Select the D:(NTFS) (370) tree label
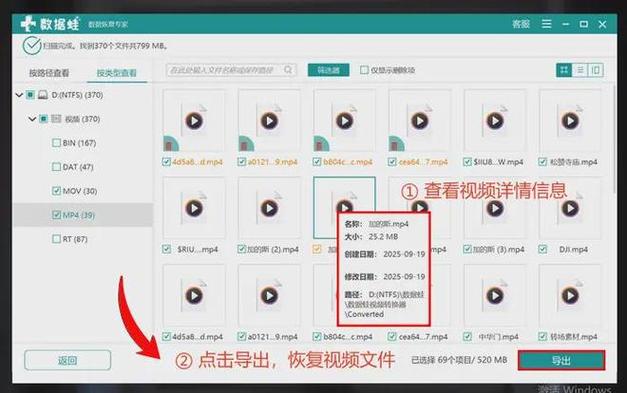Screen dimensions: 627x393 tap(77, 95)
